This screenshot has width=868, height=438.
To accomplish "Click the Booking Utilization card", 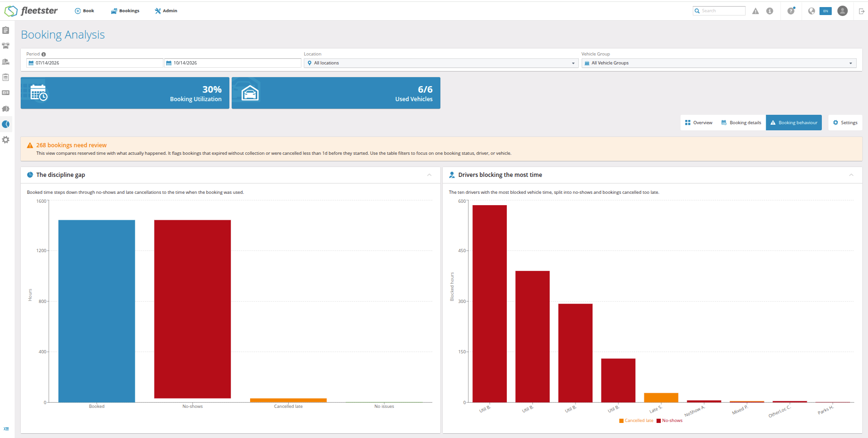I will coord(125,93).
